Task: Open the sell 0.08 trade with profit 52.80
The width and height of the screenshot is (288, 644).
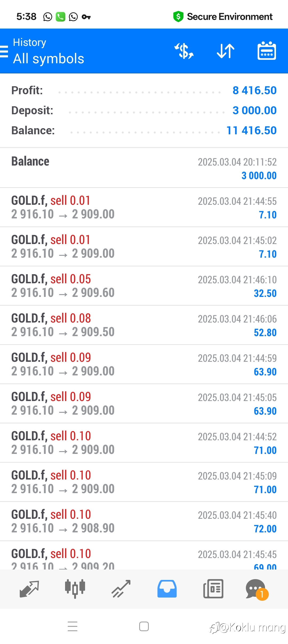Action: 144,325
